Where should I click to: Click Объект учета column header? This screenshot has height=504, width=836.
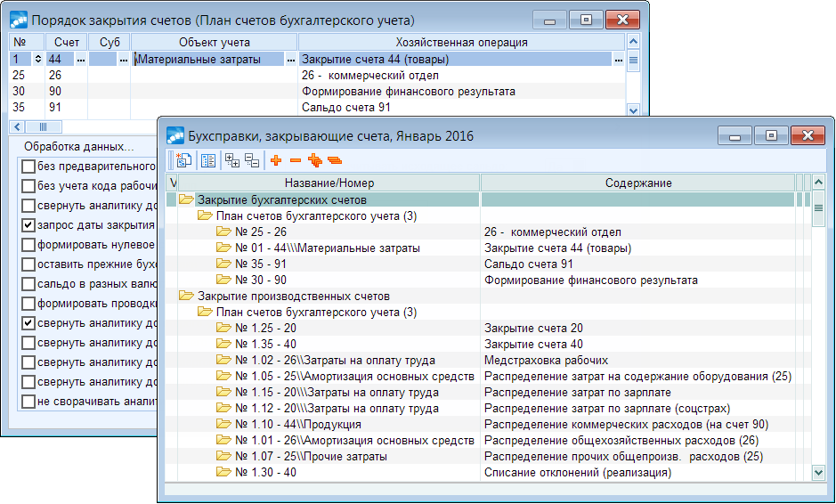214,42
